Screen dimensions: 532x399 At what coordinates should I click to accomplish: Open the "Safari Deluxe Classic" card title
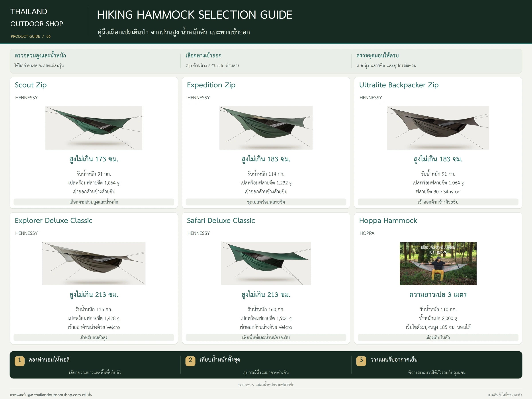(x=221, y=221)
